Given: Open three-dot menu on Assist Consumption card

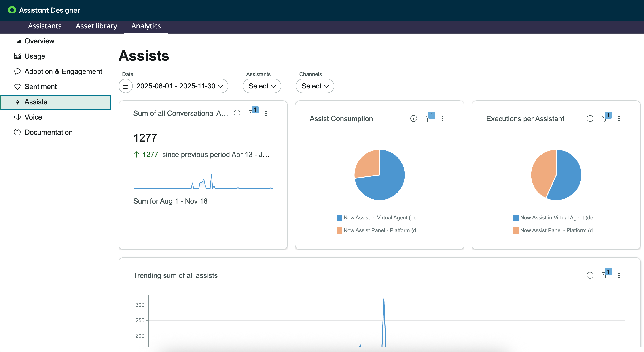Looking at the screenshot, I should (x=442, y=118).
